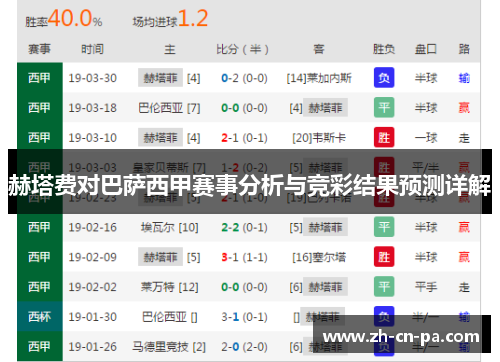Click the 西甲 cell in the 19-01-26 row
This screenshot has width=500, height=362.
[x=40, y=346]
